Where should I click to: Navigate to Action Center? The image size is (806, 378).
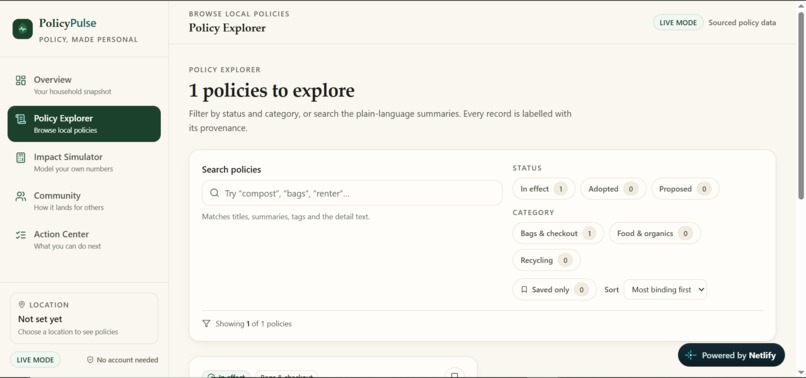[x=84, y=240]
